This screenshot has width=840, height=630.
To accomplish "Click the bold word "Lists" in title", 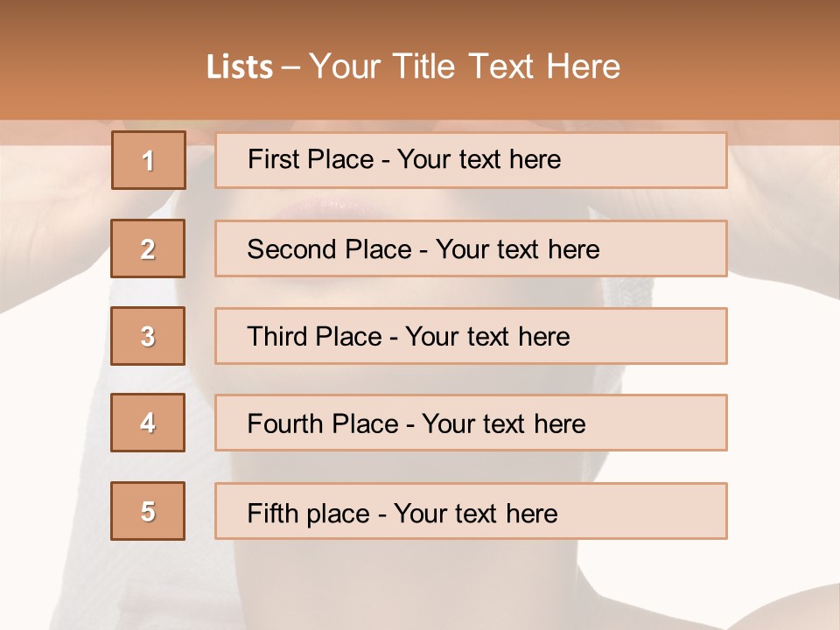I will tap(239, 66).
